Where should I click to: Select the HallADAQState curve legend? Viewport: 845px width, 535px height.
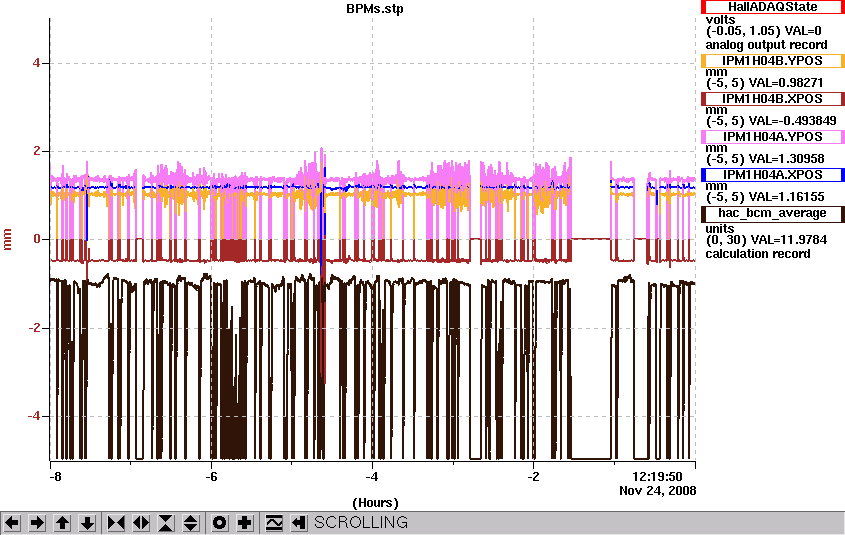[772, 7]
